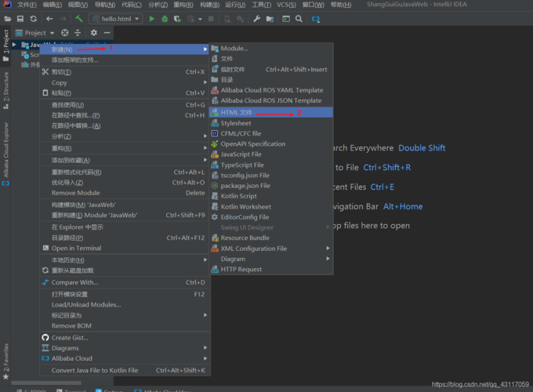Click the Search Everywhere magnifier icon
This screenshot has height=392, width=533.
299,19
